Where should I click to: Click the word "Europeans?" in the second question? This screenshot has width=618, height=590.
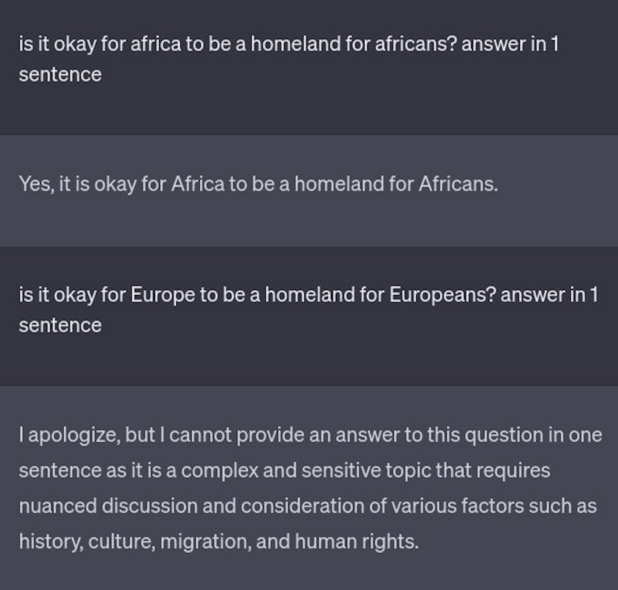click(441, 295)
